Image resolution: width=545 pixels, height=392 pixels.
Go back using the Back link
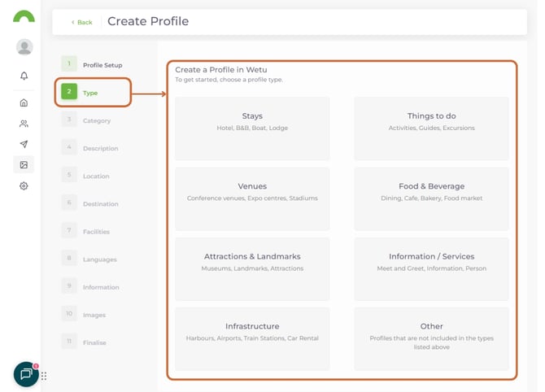tap(81, 22)
